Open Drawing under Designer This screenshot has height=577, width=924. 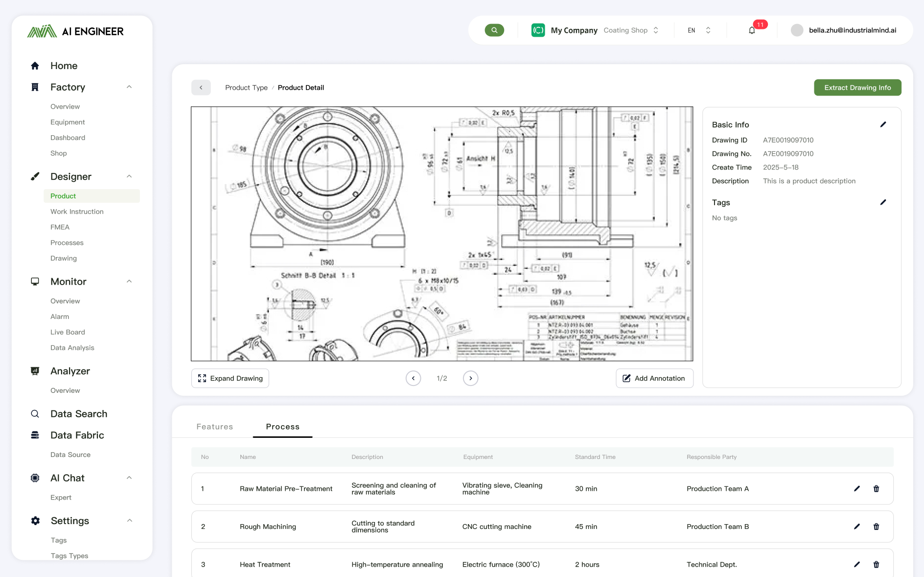coord(64,259)
